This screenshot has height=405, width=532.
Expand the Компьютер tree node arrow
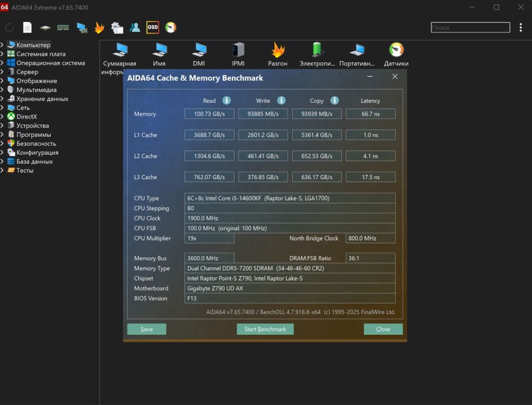(x=2, y=45)
